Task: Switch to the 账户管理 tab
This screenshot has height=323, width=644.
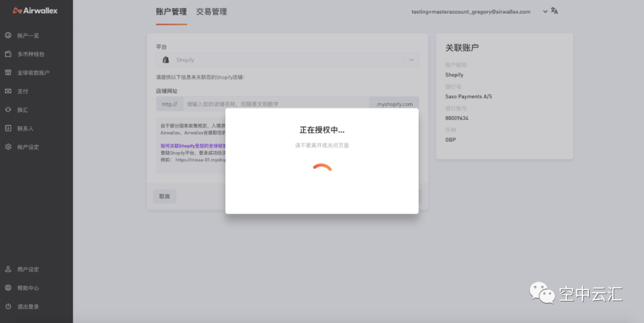Action: click(x=171, y=12)
